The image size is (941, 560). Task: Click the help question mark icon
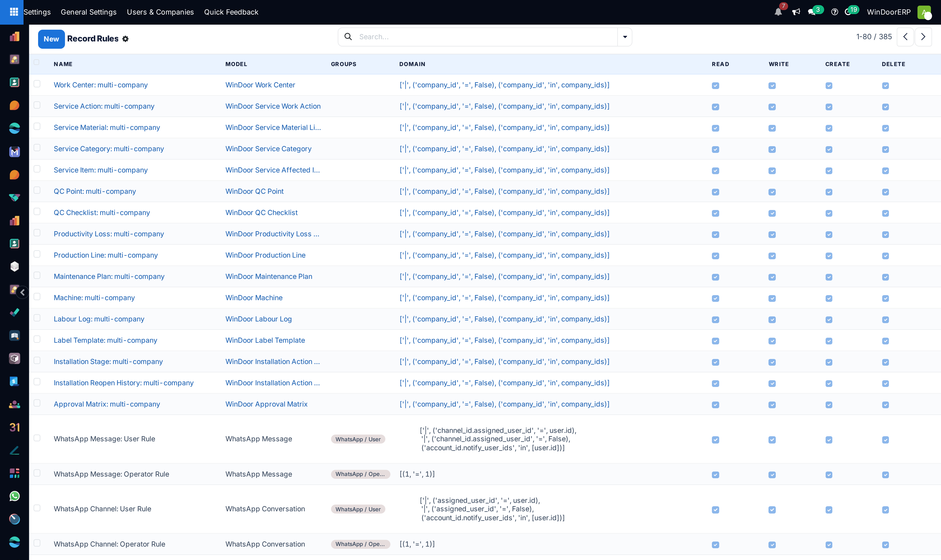coord(835,12)
